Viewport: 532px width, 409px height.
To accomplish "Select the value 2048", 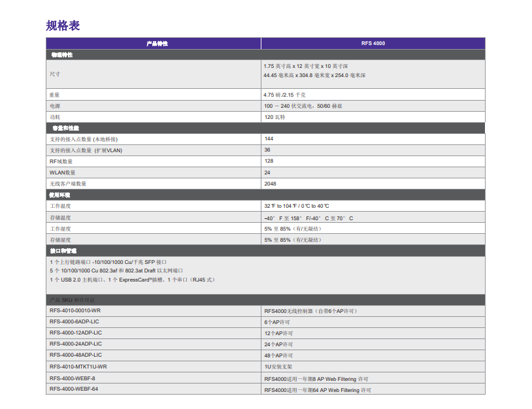I will pyautogui.click(x=270, y=184).
